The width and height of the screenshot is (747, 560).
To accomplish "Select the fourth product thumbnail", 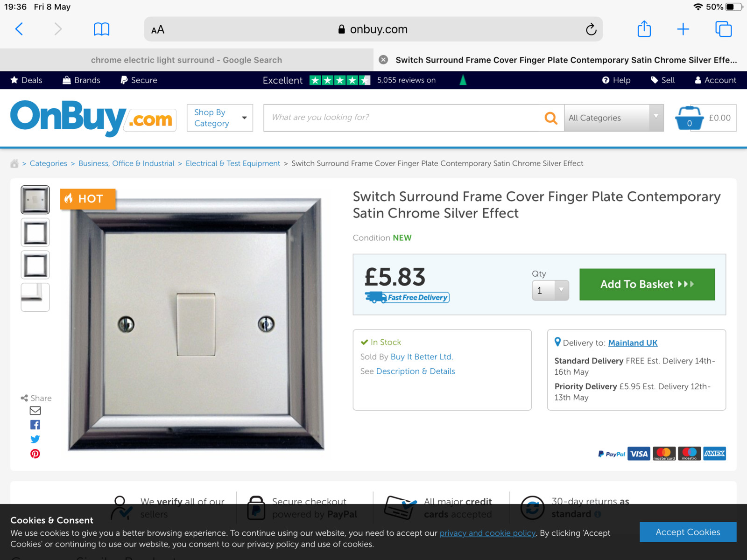I will pos(35,297).
